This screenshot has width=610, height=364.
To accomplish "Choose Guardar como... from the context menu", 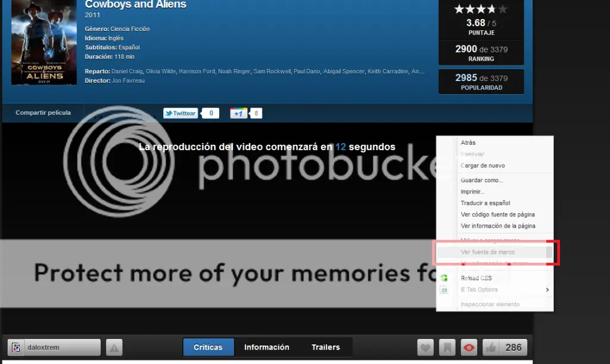I will pyautogui.click(x=481, y=180).
